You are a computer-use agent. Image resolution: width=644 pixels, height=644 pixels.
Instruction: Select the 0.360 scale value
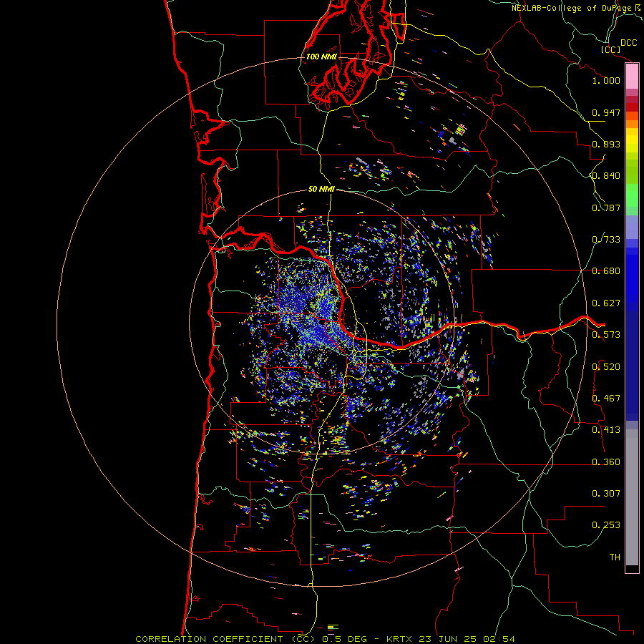point(606,462)
